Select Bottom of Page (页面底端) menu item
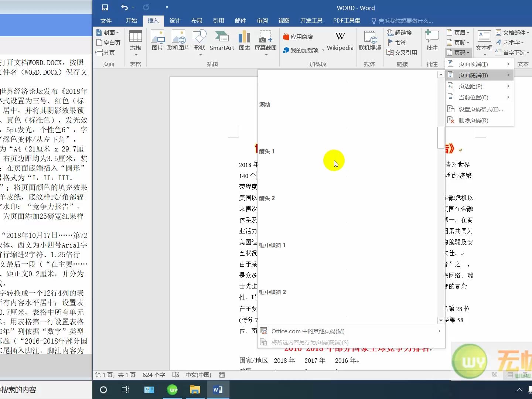This screenshot has width=532, height=399. pos(480,75)
